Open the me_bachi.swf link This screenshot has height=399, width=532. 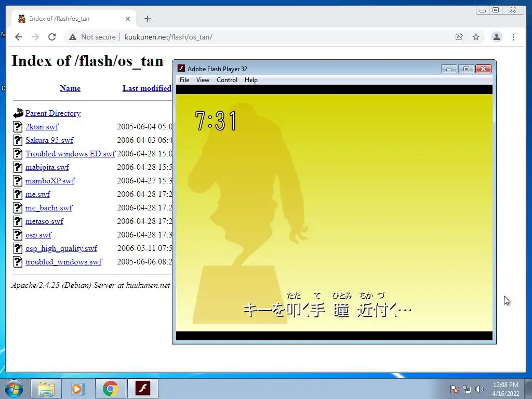(49, 208)
